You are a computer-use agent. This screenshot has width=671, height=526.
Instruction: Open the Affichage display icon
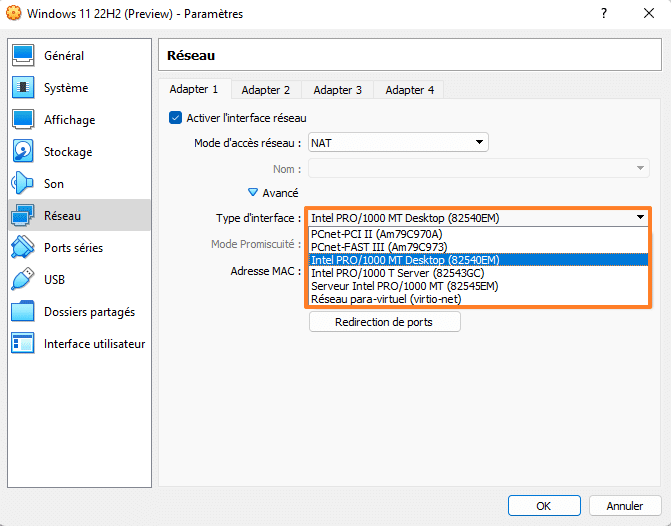(x=24, y=120)
